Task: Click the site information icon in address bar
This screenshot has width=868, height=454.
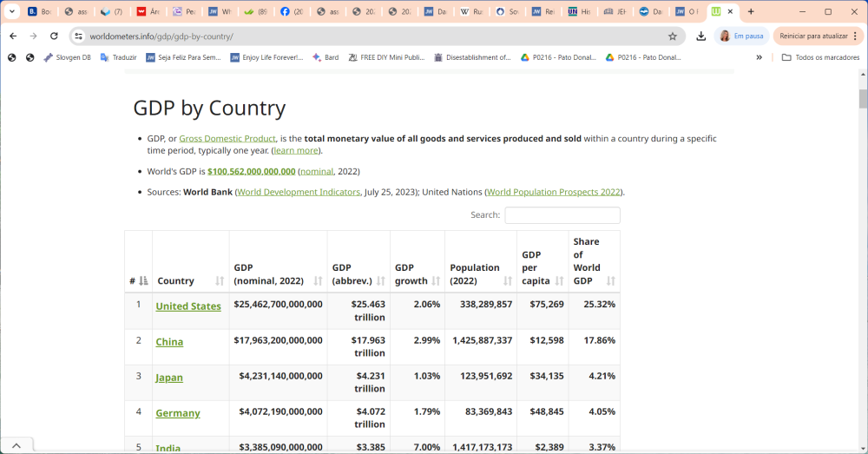Action: pos(78,36)
